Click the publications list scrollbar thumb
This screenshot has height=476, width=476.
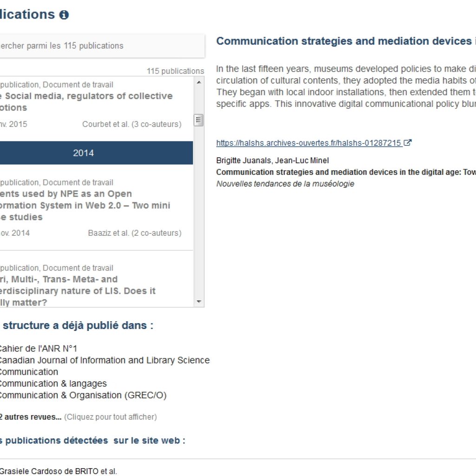(x=199, y=120)
